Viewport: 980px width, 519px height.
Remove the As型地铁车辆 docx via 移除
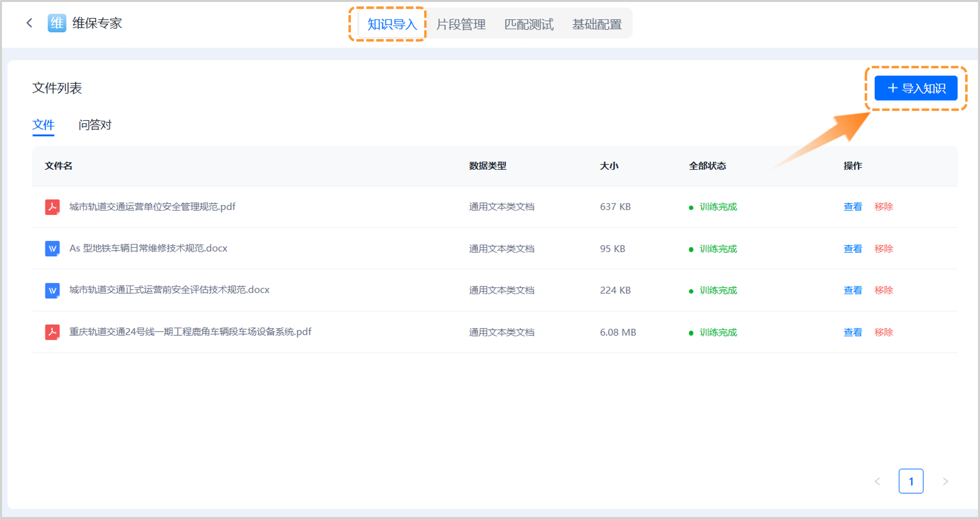[883, 249]
